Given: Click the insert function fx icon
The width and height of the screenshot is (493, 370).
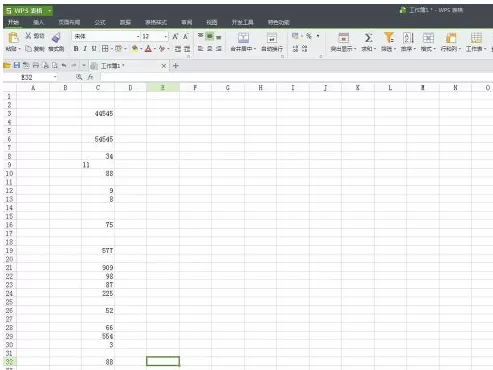Looking at the screenshot, I should tap(90, 77).
